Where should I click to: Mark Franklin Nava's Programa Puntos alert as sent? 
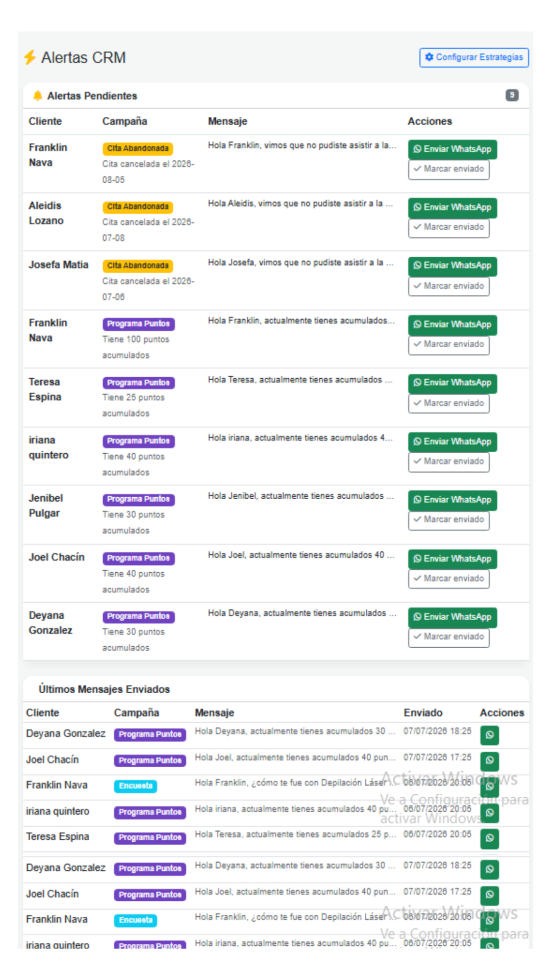click(449, 345)
